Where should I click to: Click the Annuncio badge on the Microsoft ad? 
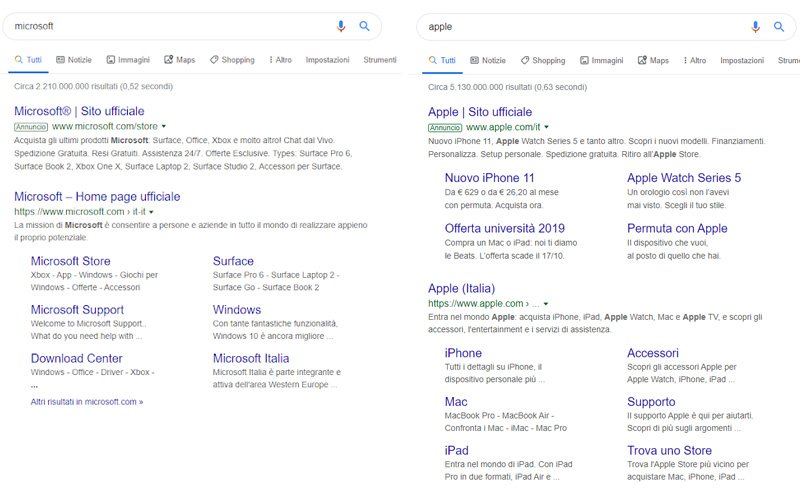[x=31, y=127]
